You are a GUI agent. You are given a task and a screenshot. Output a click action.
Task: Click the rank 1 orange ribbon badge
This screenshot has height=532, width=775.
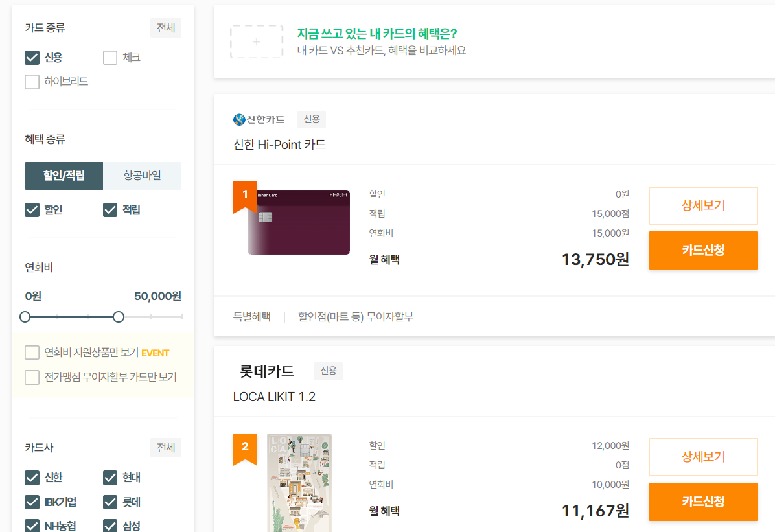point(245,197)
